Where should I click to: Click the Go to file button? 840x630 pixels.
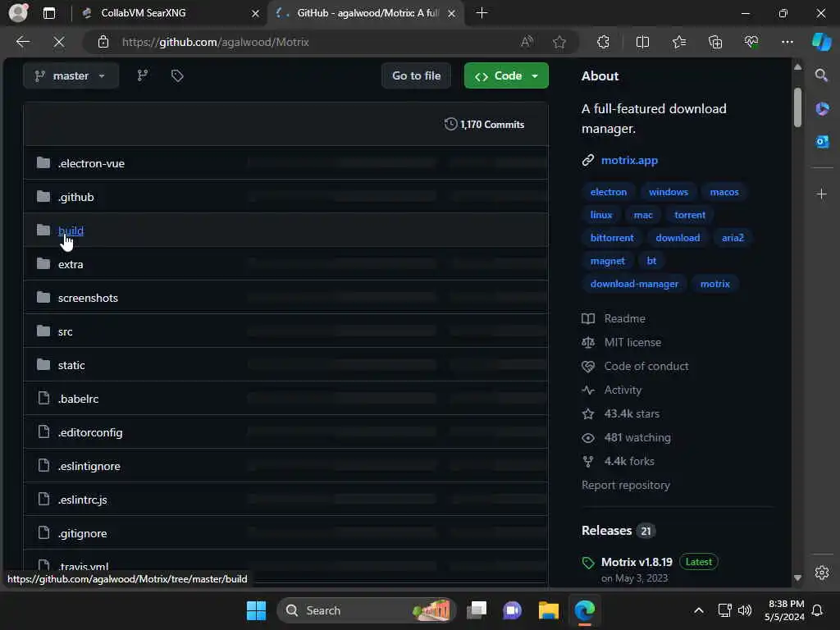[x=416, y=75]
